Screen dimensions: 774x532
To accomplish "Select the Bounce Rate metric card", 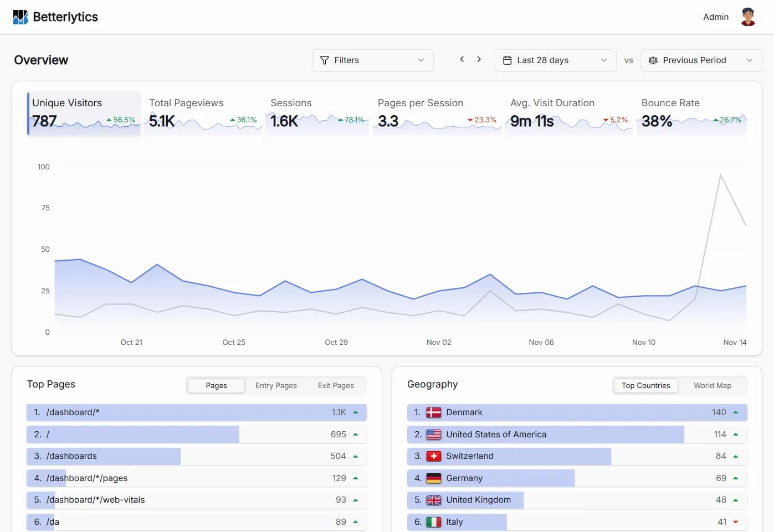I will (691, 113).
